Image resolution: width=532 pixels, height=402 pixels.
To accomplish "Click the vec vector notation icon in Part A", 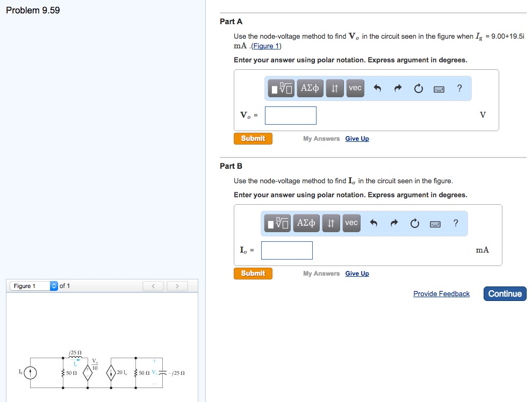I will click(x=355, y=88).
